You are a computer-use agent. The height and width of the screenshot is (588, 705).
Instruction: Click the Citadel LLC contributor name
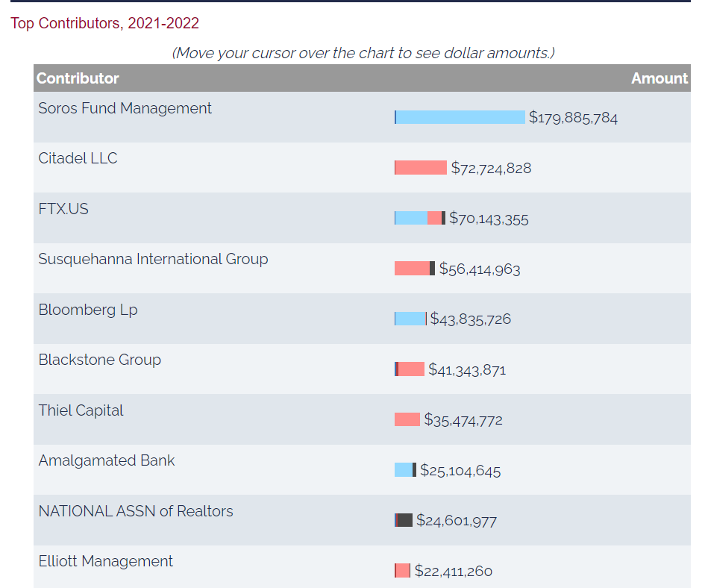[x=78, y=158]
